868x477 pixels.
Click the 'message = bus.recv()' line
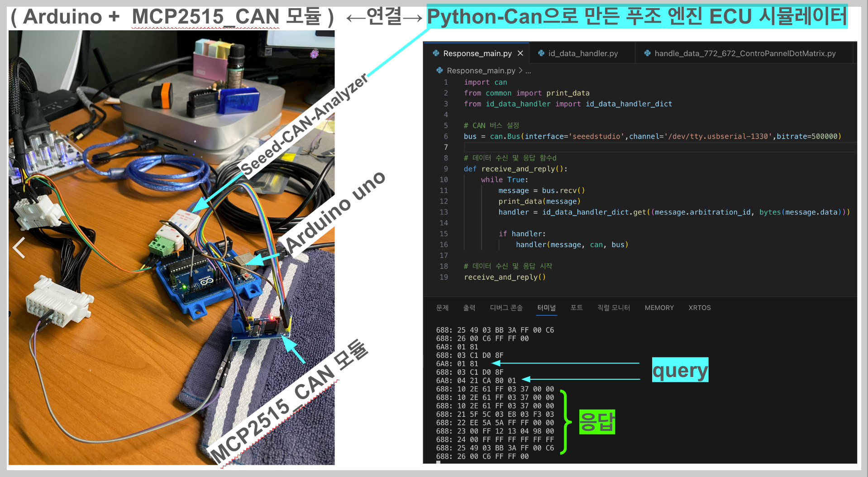[542, 191]
